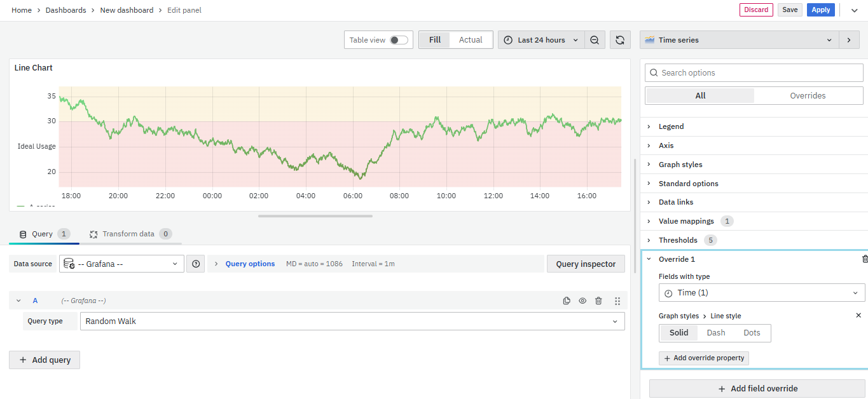The width and height of the screenshot is (868, 399).
Task: Collapse the options pane with the arrow
Action: point(849,40)
